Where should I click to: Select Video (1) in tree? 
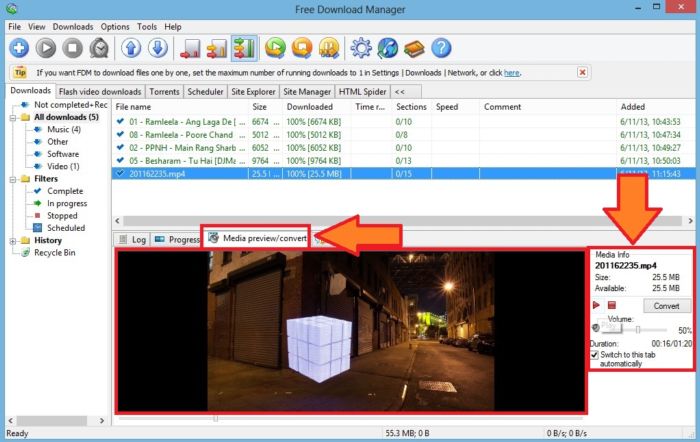click(x=63, y=166)
